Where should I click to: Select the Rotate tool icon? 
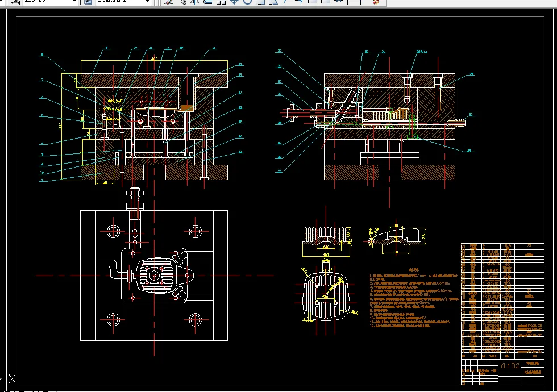point(247,2)
